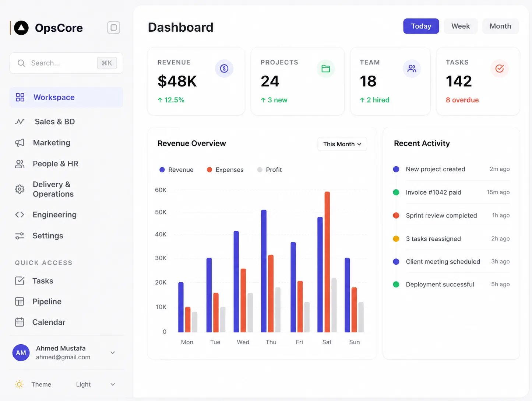Click the AM user avatar
This screenshot has height=401, width=532.
21,353
